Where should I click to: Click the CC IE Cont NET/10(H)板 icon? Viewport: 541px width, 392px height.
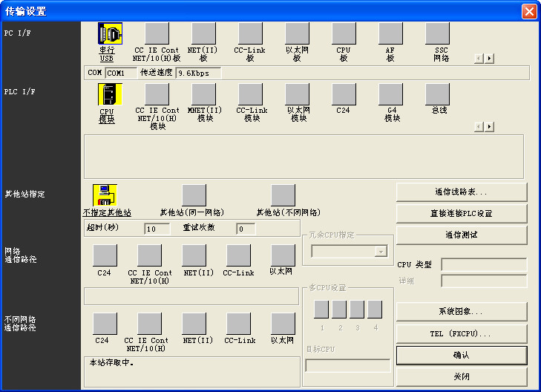click(157, 33)
